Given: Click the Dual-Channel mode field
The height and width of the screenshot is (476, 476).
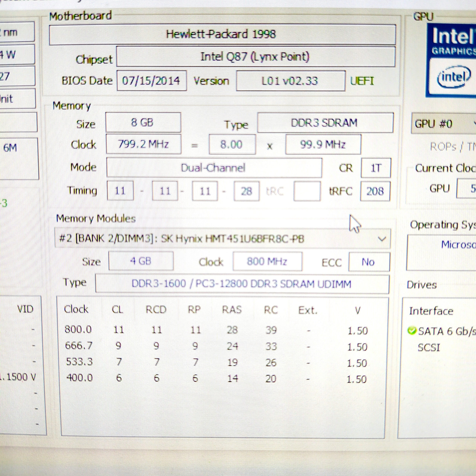Looking at the screenshot, I should pyautogui.click(x=214, y=168).
